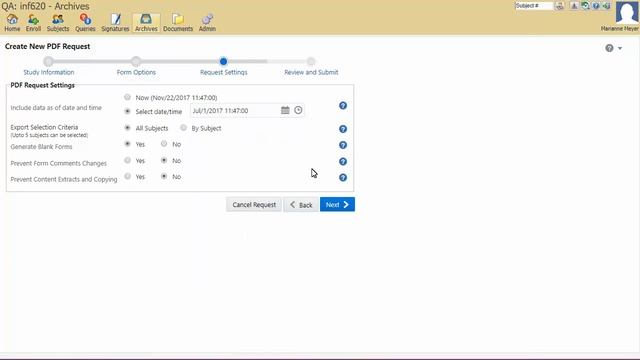Go to the Study Information step
The width and height of the screenshot is (640, 360).
pos(49,72)
